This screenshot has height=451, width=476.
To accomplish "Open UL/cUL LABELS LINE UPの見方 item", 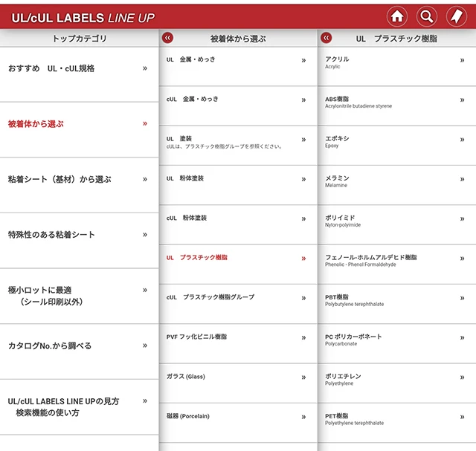I will (x=80, y=407).
